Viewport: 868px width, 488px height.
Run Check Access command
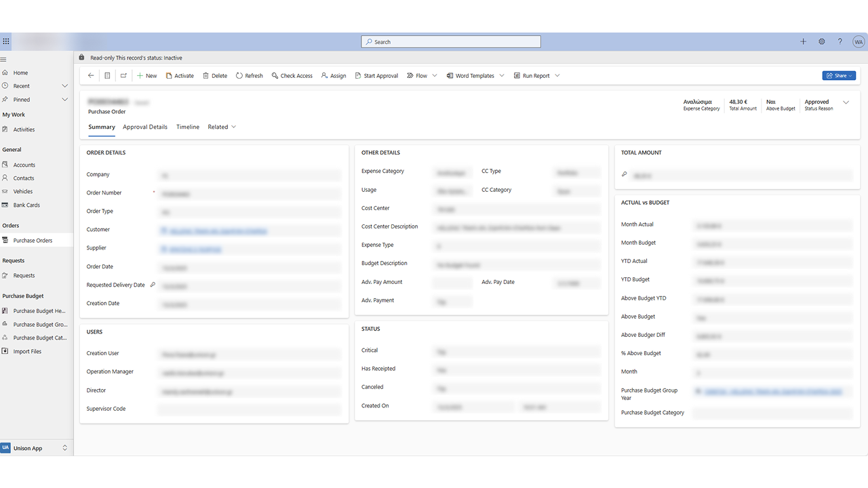[x=292, y=76]
